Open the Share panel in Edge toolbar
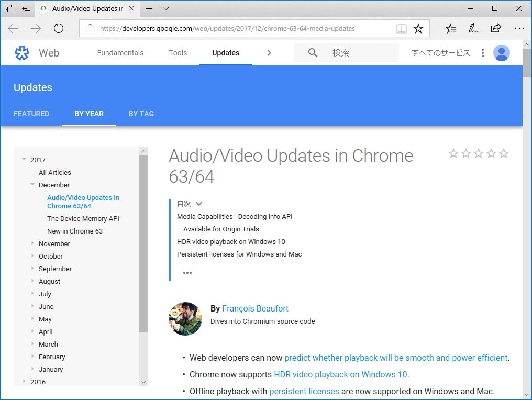 tap(495, 29)
